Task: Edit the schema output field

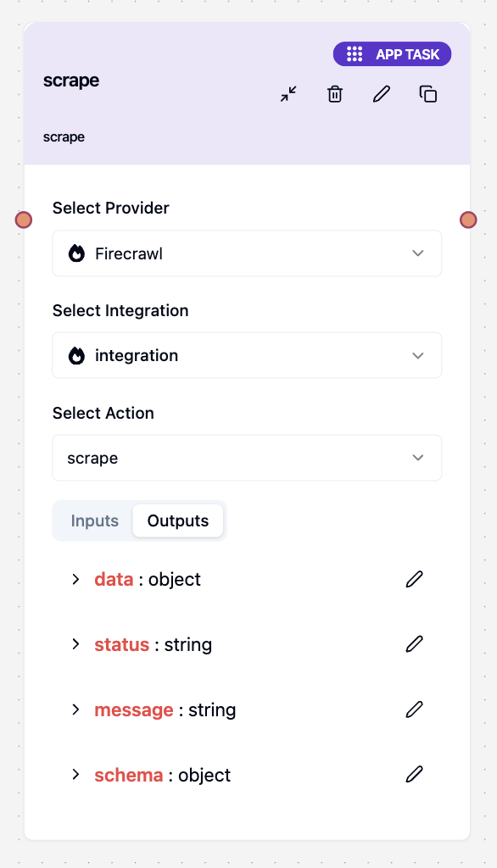Action: 414,774
